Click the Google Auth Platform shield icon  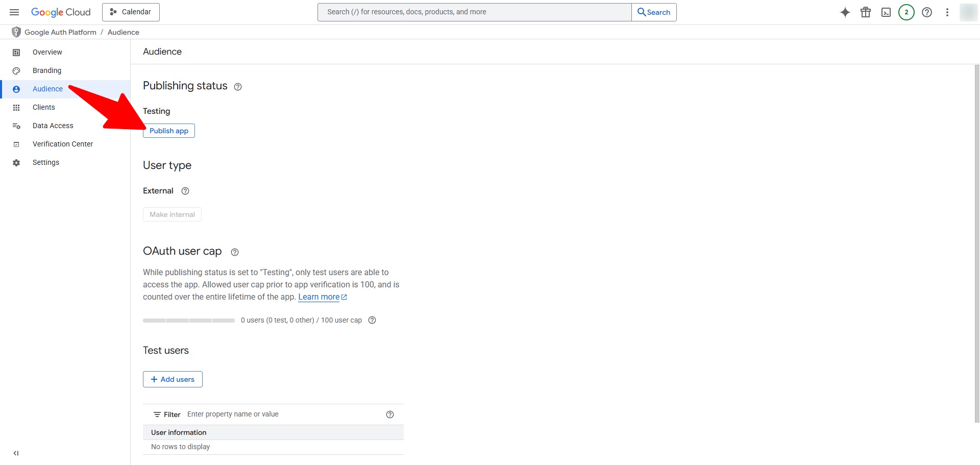click(16, 32)
